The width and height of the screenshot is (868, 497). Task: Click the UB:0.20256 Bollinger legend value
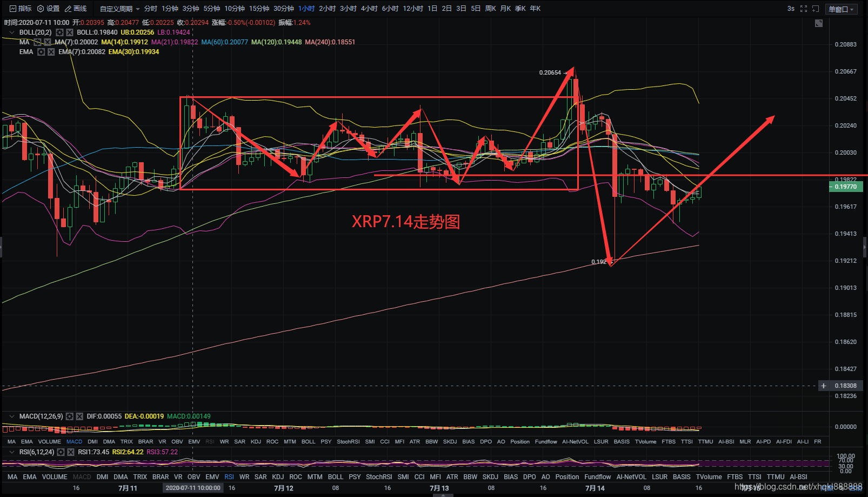coord(137,32)
